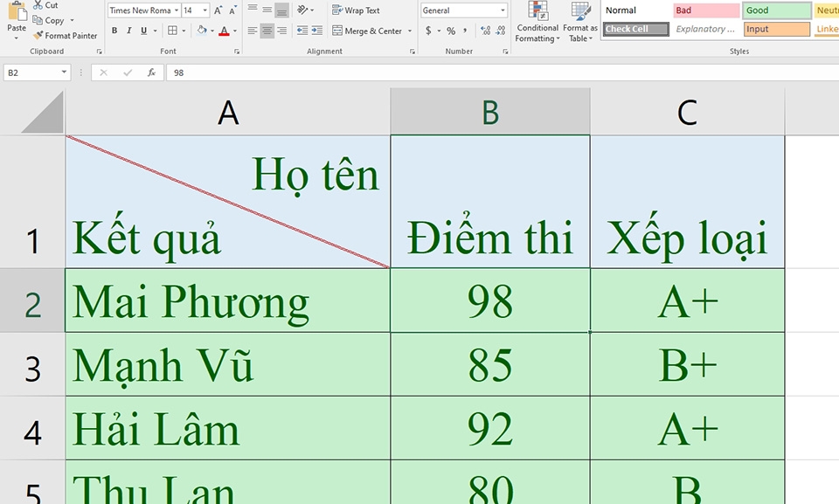Select the Middle Align icon

pyautogui.click(x=267, y=9)
